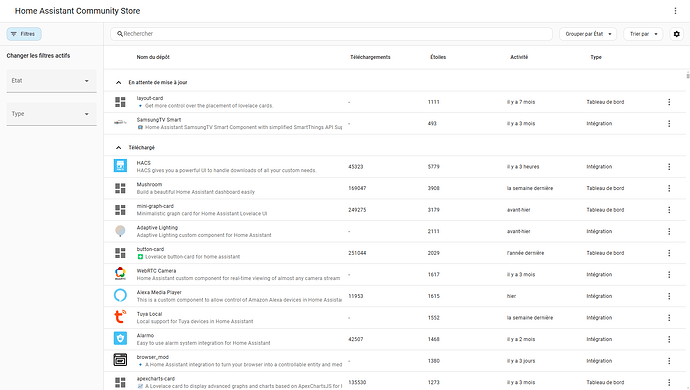The image size is (690, 390).
Task: Open the État filter dropdown
Action: (x=51, y=81)
